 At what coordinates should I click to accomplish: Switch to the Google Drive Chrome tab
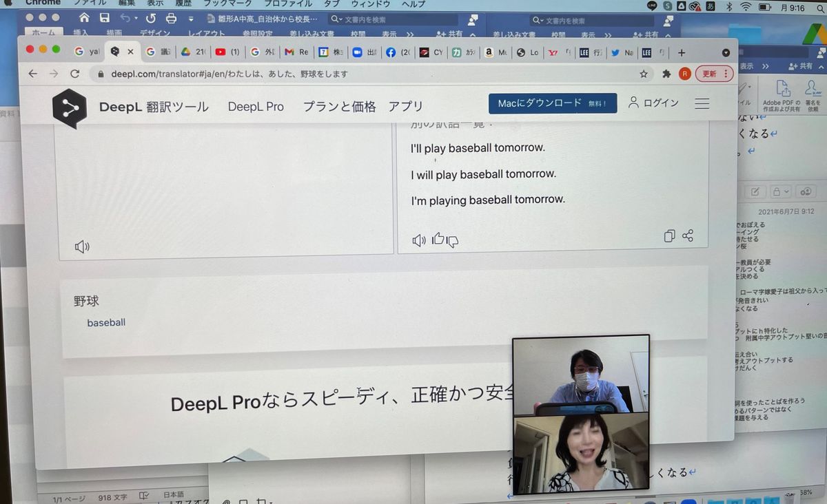(x=193, y=52)
